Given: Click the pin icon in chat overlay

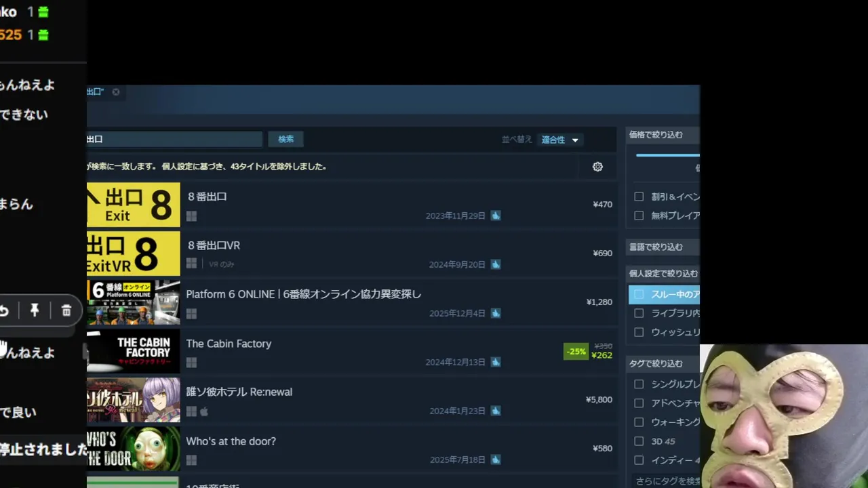Looking at the screenshot, I should tap(35, 310).
